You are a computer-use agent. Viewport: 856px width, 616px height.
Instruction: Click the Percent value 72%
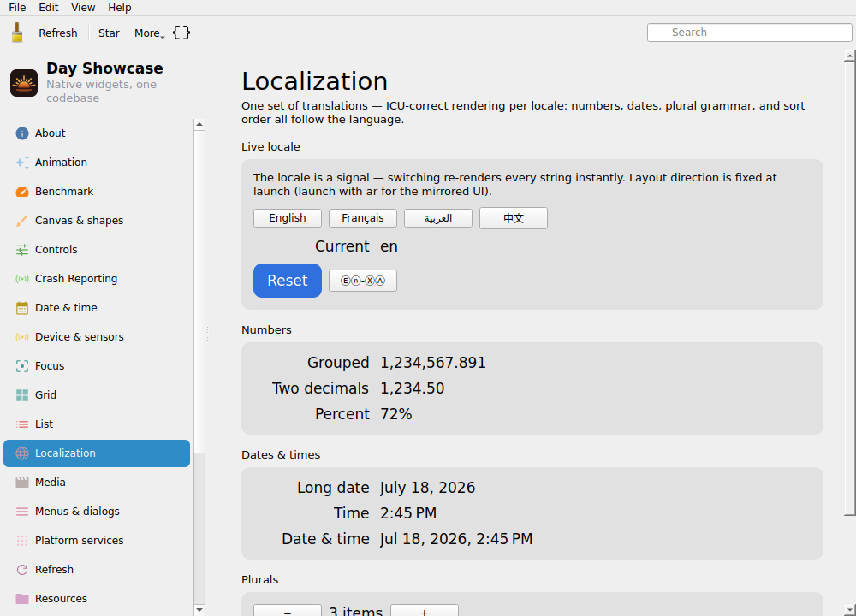pos(395,414)
